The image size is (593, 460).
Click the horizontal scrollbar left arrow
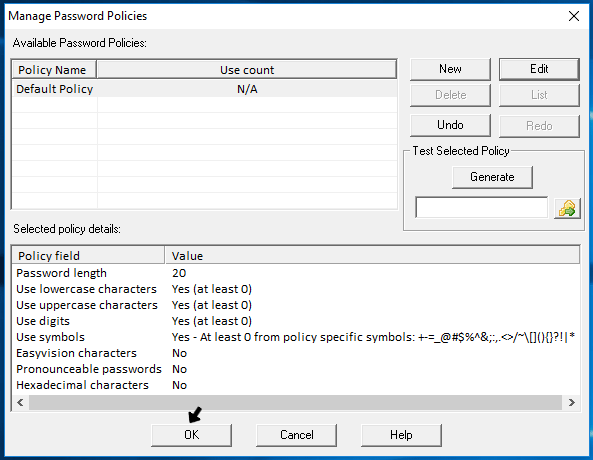click(20, 402)
